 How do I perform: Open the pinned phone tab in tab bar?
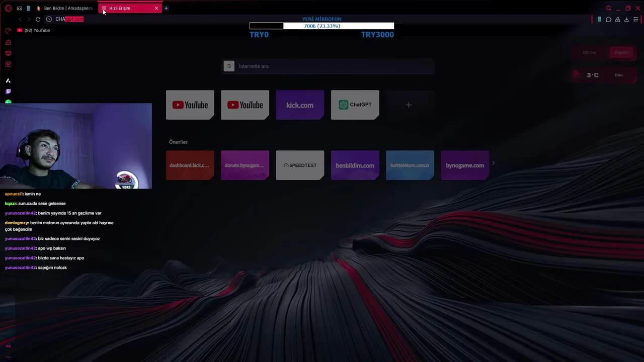pos(28,8)
